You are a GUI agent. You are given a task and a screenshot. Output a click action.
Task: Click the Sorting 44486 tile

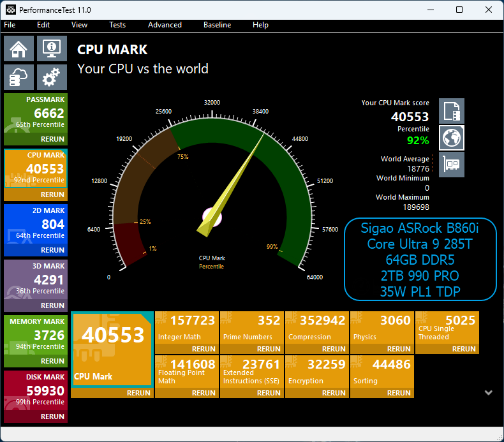[382, 372]
